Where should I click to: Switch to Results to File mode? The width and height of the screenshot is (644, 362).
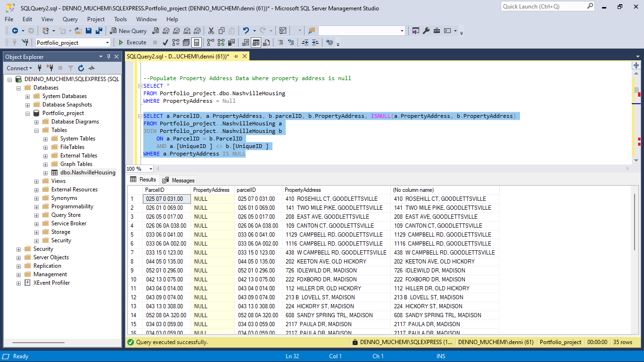266,42
